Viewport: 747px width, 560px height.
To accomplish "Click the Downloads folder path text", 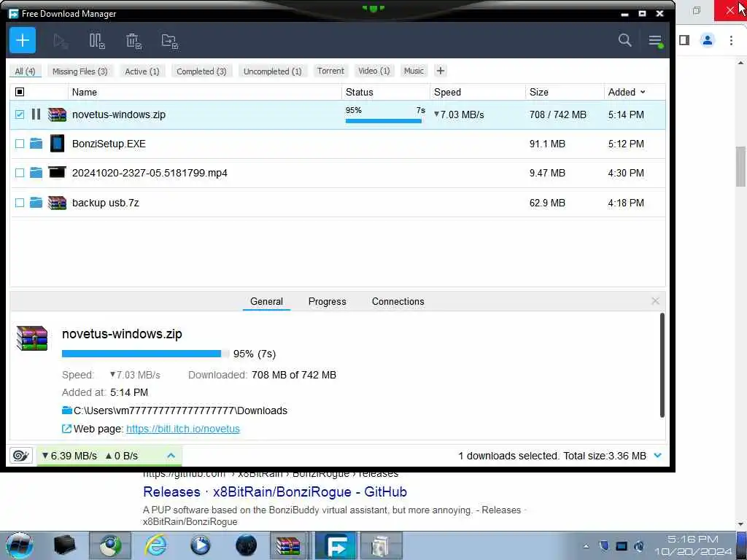I will [181, 411].
